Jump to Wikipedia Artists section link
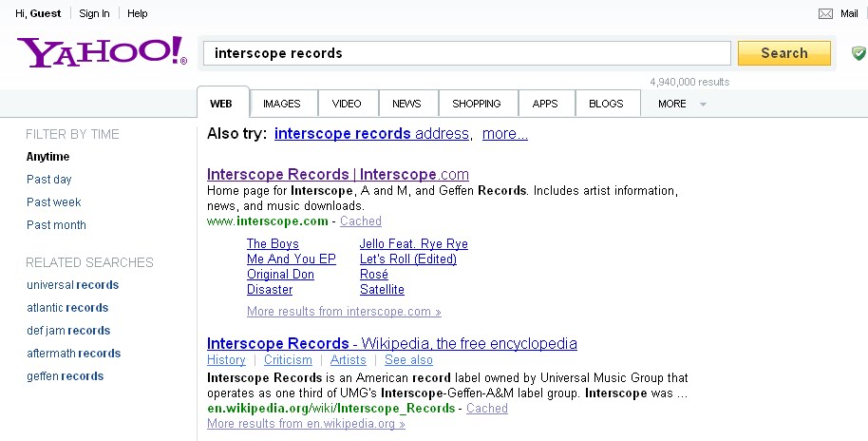This screenshot has height=441, width=868. point(349,360)
